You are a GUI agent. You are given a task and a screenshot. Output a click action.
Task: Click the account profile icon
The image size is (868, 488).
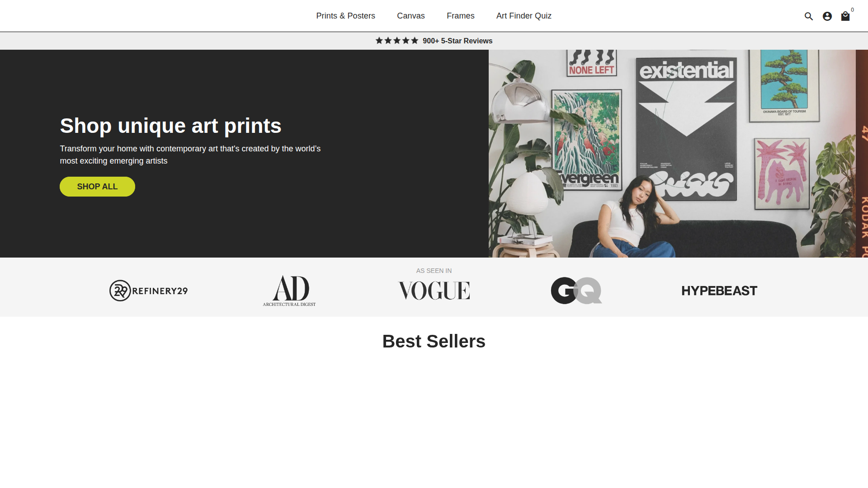point(827,16)
